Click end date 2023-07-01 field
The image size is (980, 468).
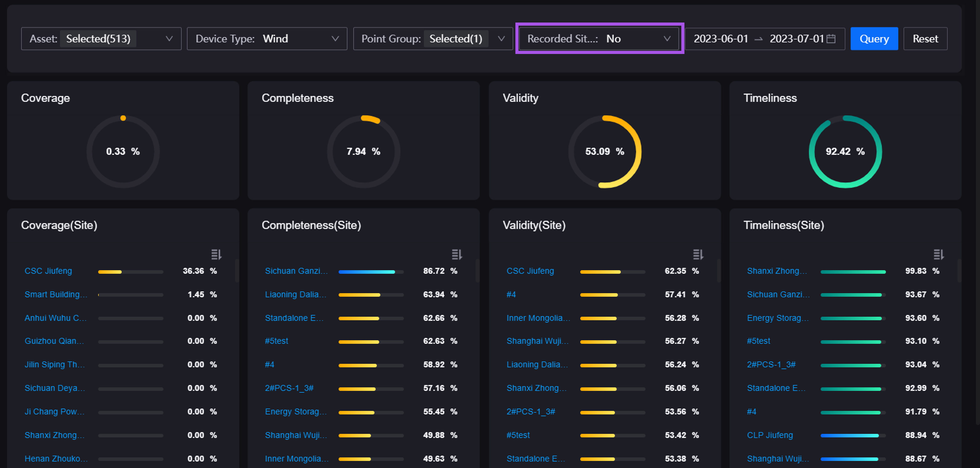(796, 39)
